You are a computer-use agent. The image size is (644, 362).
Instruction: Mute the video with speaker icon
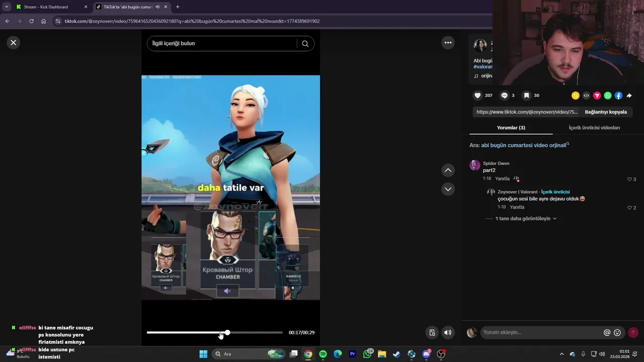tap(447, 332)
